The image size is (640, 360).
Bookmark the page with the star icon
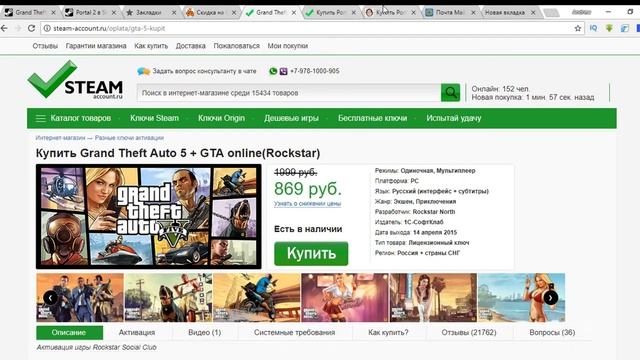point(578,28)
